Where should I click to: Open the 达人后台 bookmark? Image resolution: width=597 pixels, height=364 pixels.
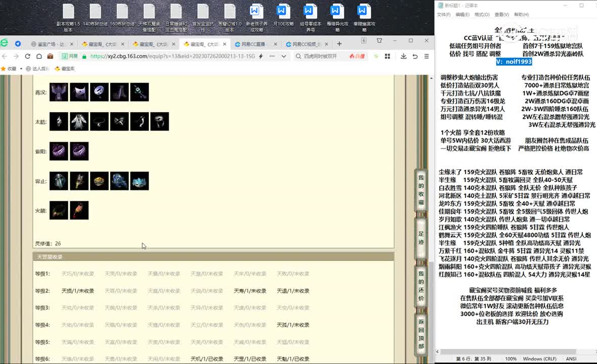(x=38, y=69)
